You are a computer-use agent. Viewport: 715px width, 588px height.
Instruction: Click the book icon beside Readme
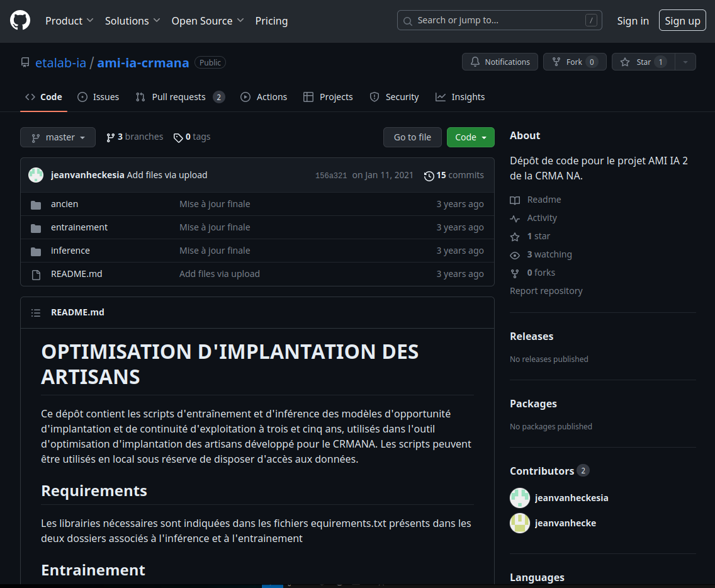pyautogui.click(x=515, y=200)
